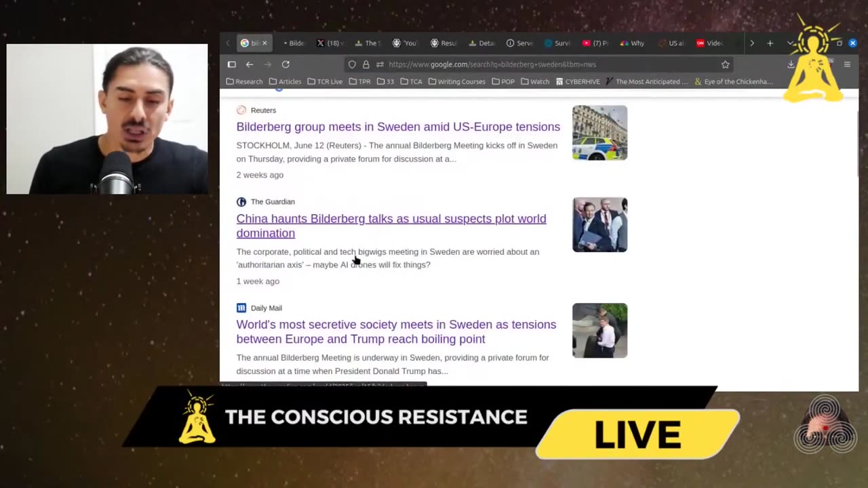Screen dimensions: 868x488
Task: Open site permissions icon in address bar
Action: [x=380, y=64]
